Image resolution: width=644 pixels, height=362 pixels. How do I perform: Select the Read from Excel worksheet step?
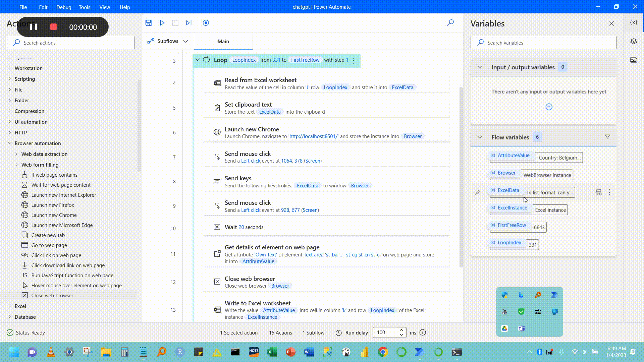[x=326, y=83]
